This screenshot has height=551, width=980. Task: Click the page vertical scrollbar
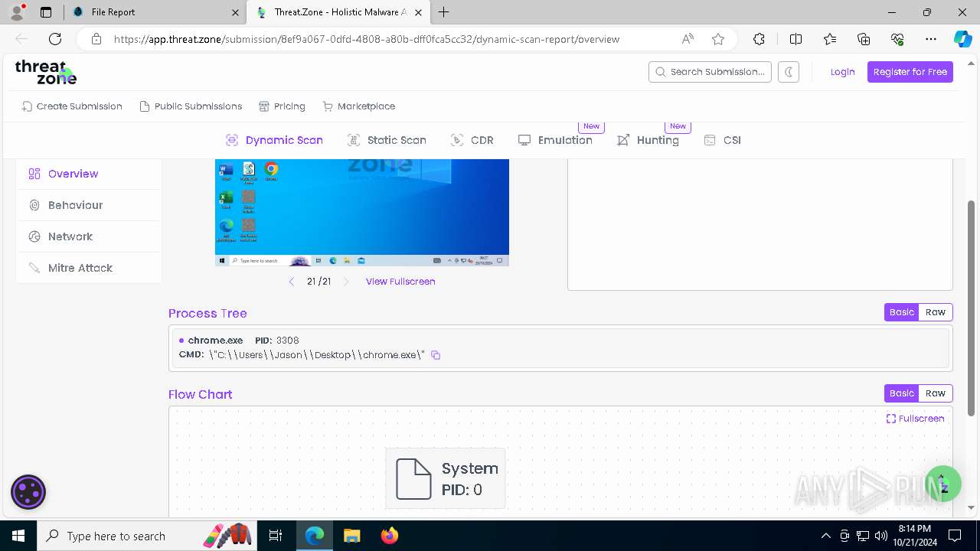point(972,308)
